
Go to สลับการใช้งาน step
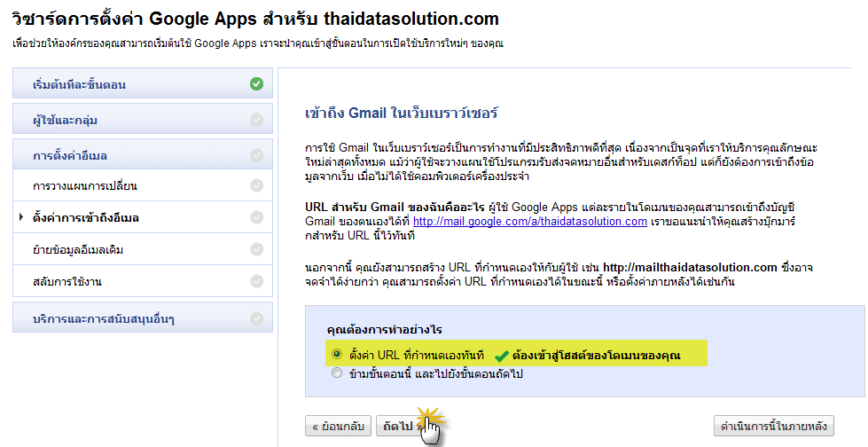point(143,281)
